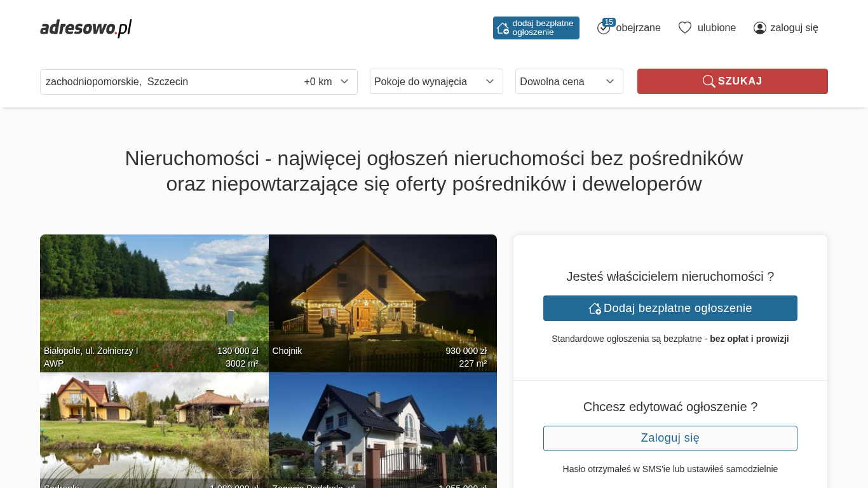This screenshot has height=488, width=868.
Task: Click the viewed checkmark icon with badge 15
Action: pos(603,28)
